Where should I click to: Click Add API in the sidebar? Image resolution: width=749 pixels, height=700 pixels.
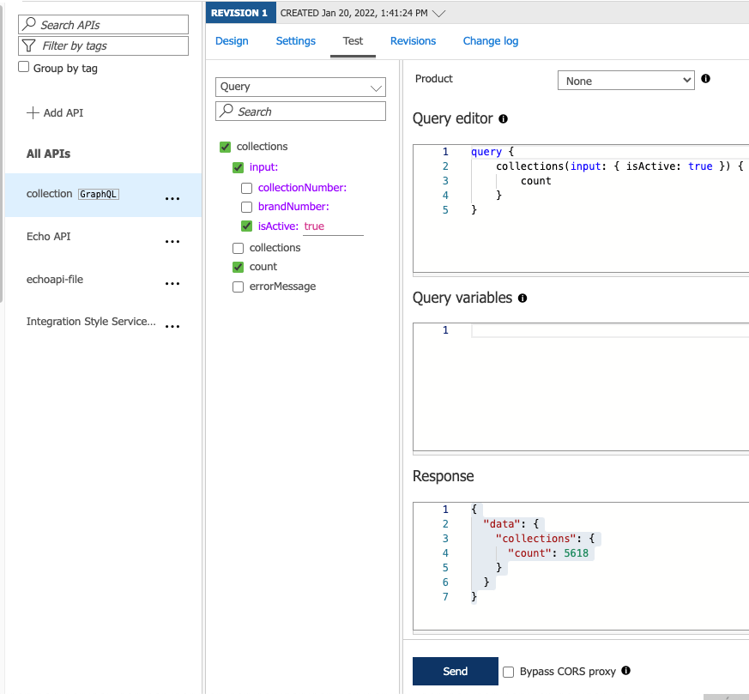55,112
